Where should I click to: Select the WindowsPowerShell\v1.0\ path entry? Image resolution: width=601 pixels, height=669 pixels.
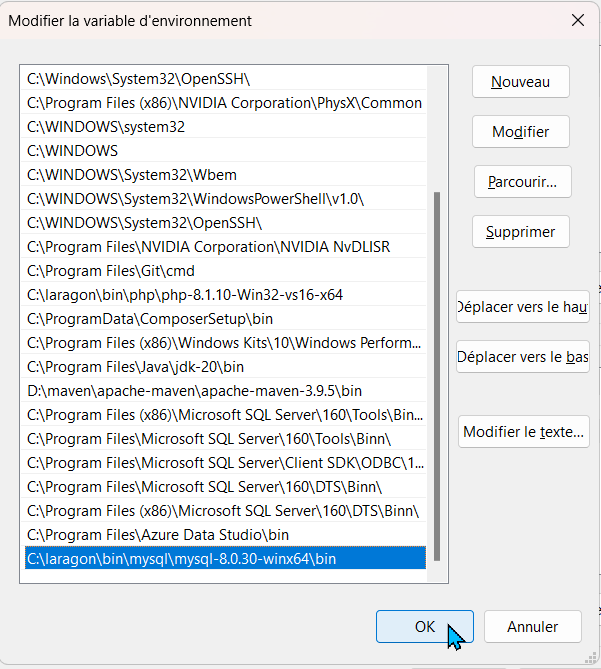tap(195, 199)
